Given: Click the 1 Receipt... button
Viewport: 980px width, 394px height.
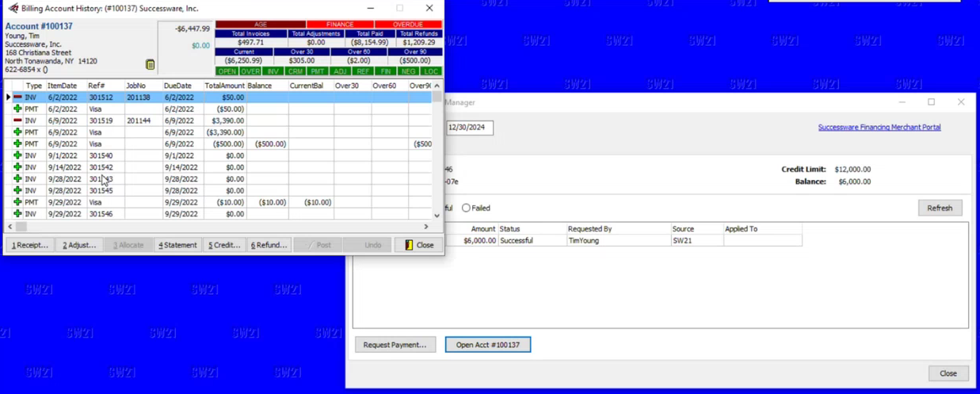Looking at the screenshot, I should [x=30, y=245].
